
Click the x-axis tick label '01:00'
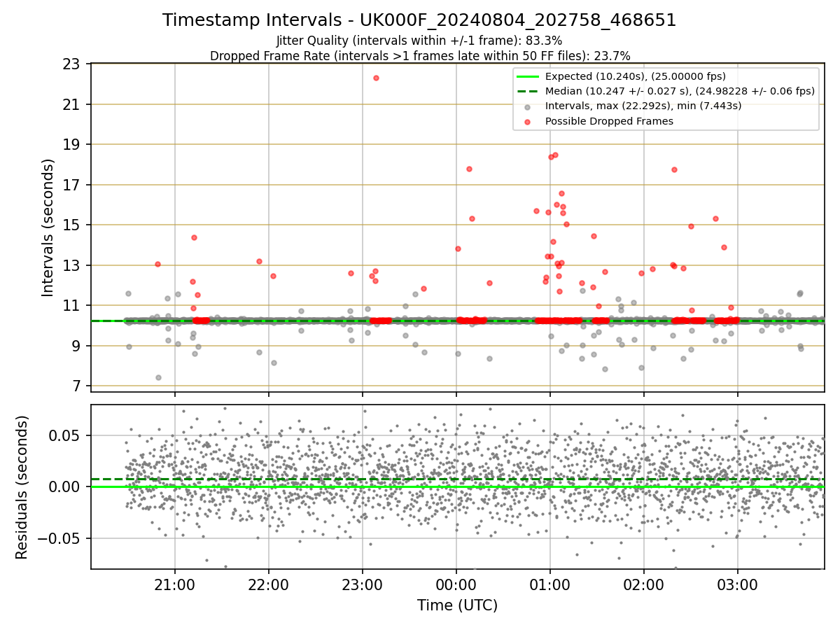click(x=550, y=584)
